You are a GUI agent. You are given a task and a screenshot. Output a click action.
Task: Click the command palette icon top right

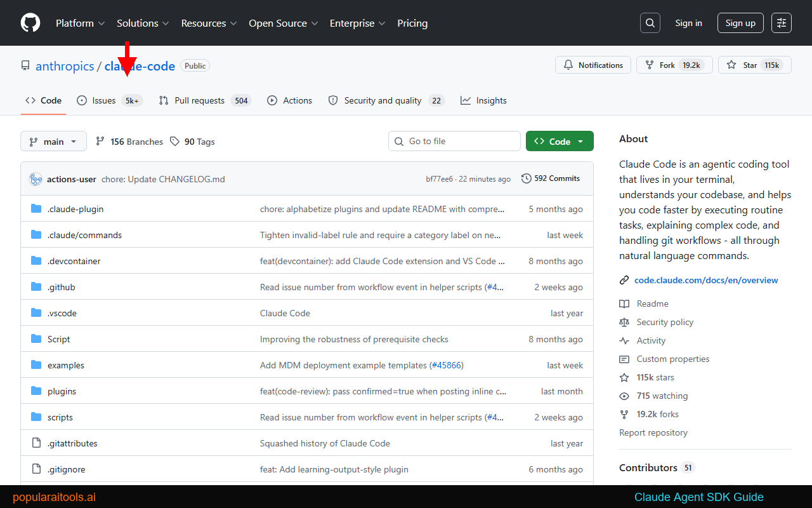[781, 22]
